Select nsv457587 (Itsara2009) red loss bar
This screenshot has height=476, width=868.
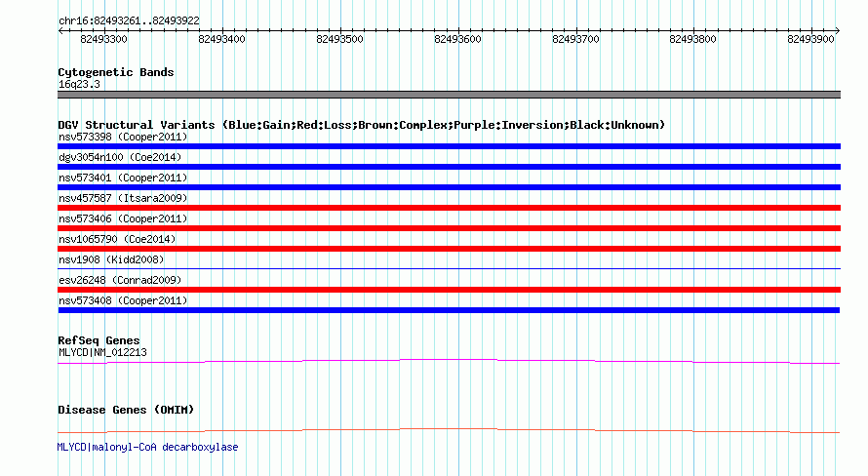(449, 208)
